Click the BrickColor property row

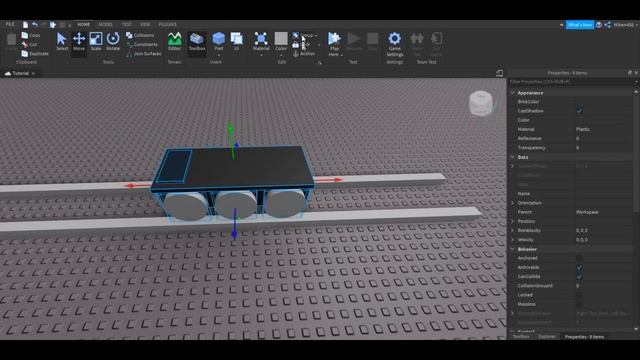571,102
